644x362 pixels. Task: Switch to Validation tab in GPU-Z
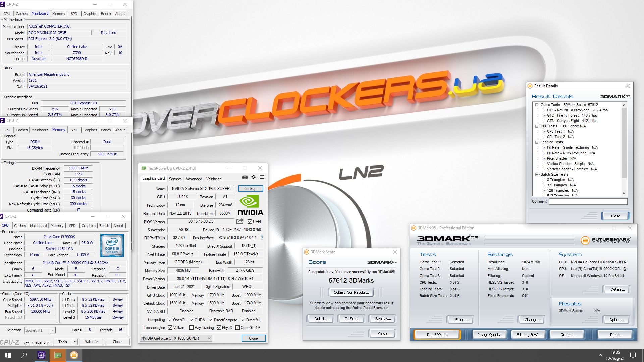(214, 179)
